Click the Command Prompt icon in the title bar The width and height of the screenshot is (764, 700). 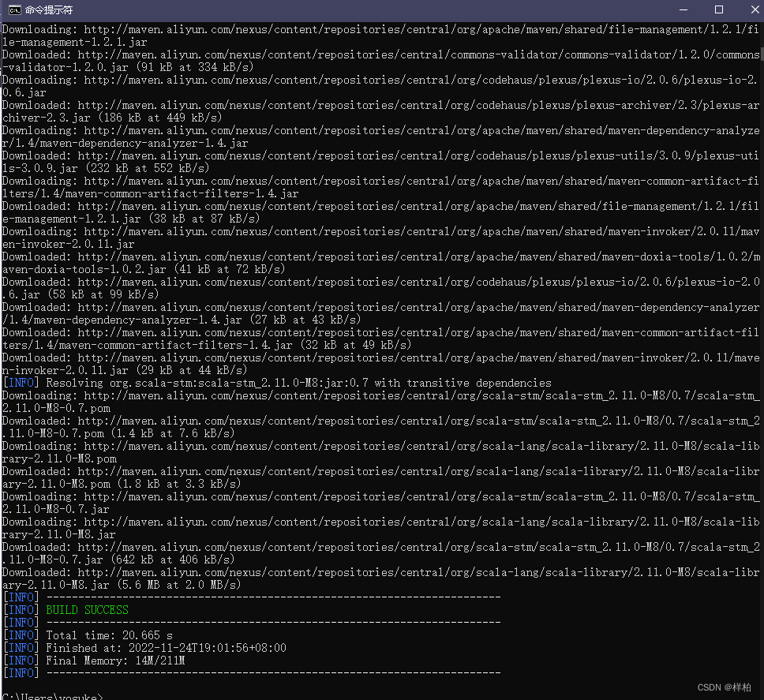click(x=15, y=9)
